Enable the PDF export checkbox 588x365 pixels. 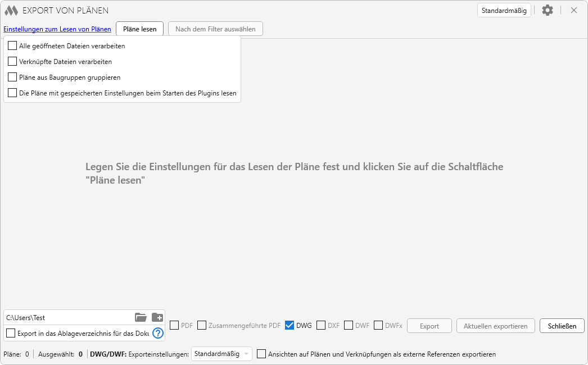click(174, 325)
